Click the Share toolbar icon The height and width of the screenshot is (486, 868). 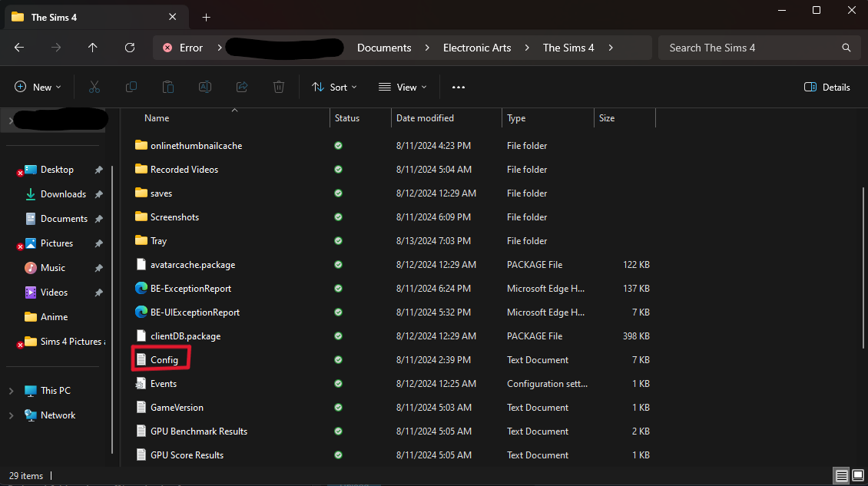point(242,87)
